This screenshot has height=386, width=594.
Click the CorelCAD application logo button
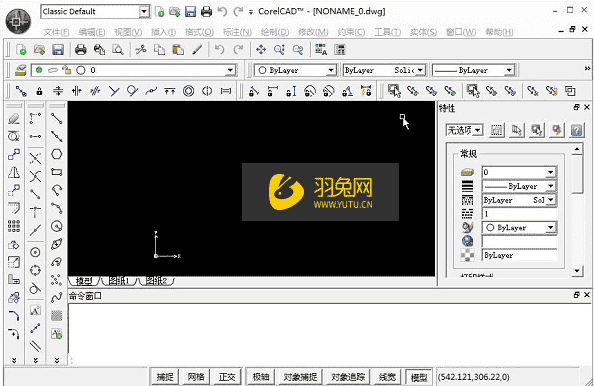[18, 22]
